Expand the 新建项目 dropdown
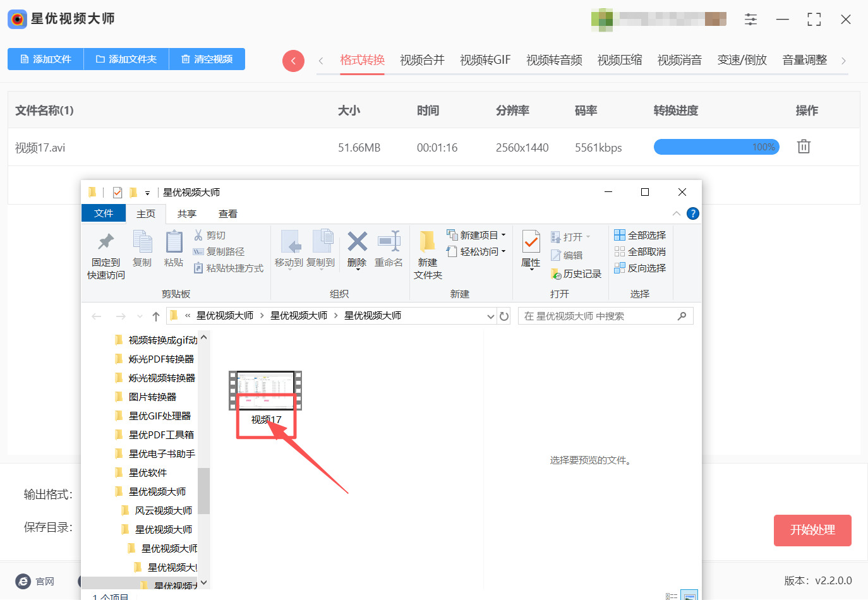The height and width of the screenshot is (600, 868). 503,234
